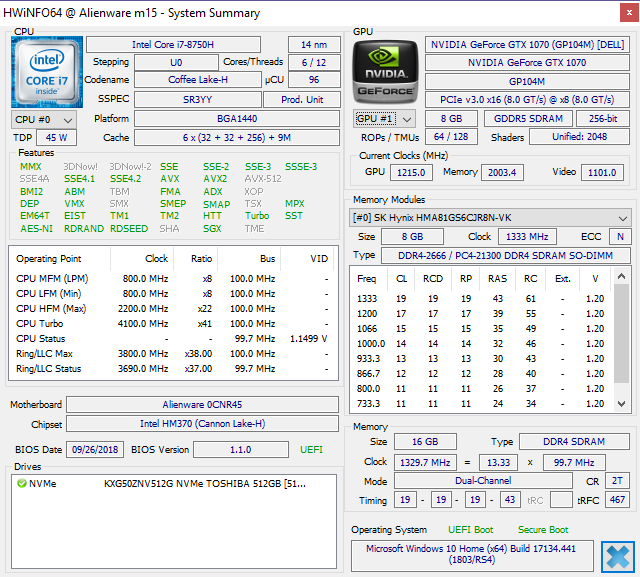Screen dimensions: 640x577
Task: Open the GPU #1 selector dropdown
Action: click(384, 119)
